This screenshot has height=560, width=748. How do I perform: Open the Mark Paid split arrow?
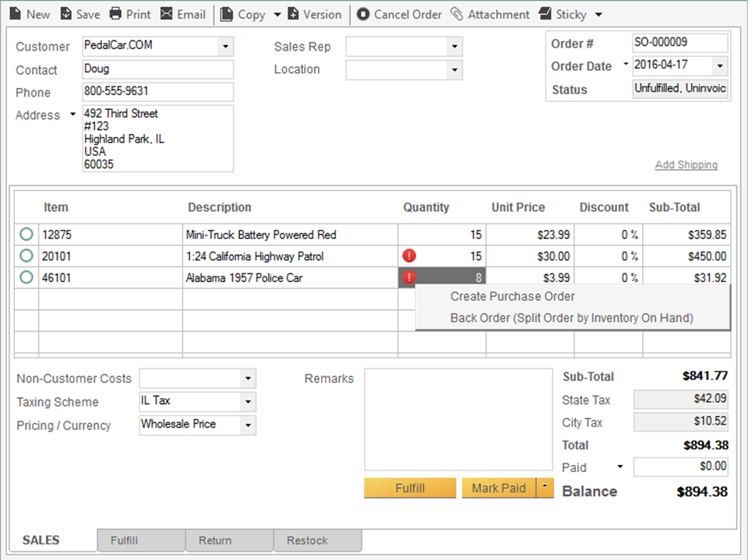(545, 488)
